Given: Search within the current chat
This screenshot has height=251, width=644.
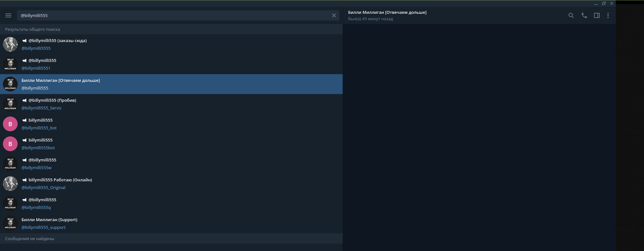Looking at the screenshot, I should 571,15.
